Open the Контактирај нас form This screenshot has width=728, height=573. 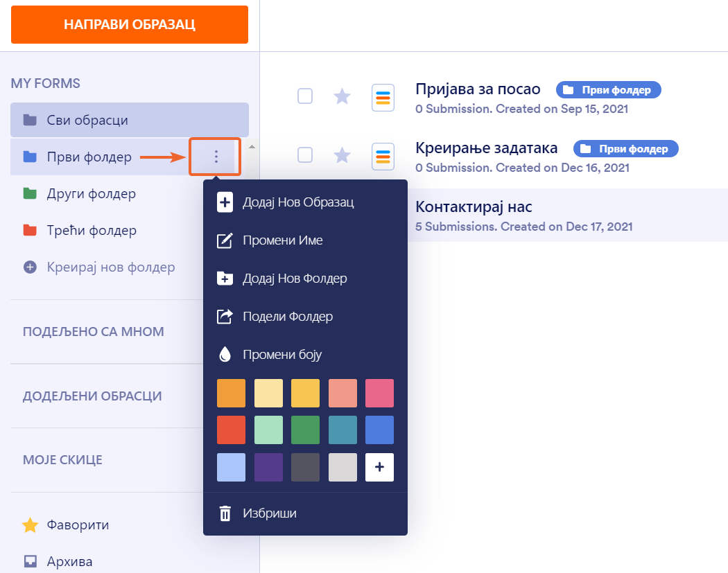click(474, 206)
